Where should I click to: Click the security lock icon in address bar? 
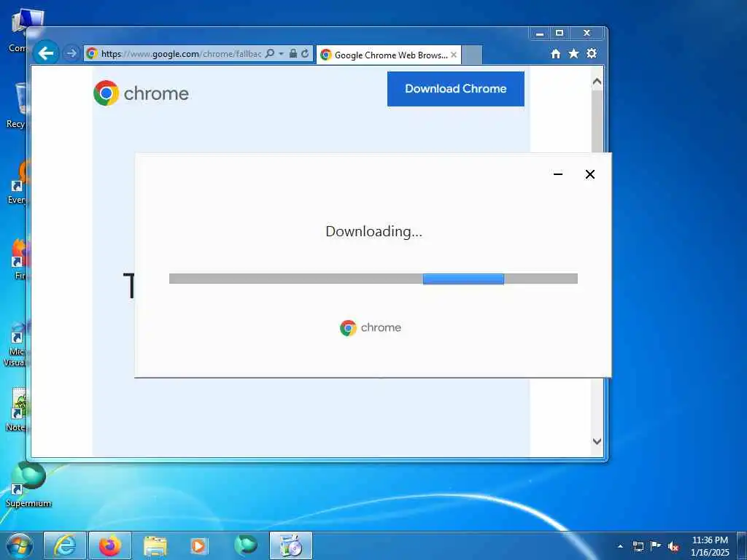(293, 53)
